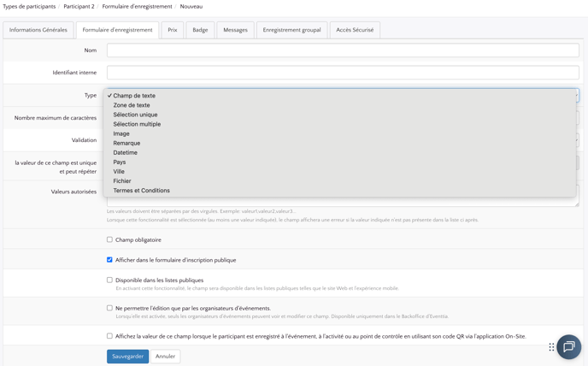Uncheck Afficher dans le formulaire d'inscription publique
588x366 pixels.
pos(109,259)
